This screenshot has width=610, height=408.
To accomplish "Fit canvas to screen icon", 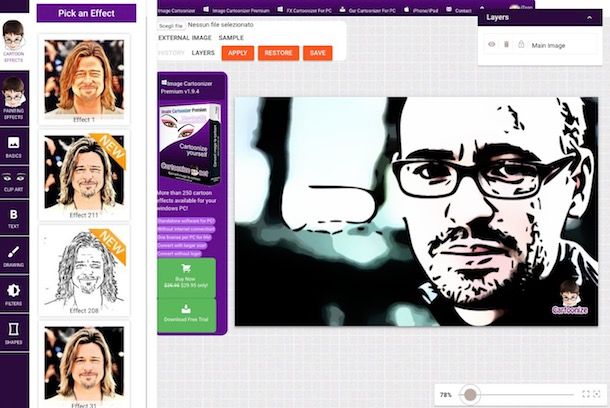I will coord(586,394).
